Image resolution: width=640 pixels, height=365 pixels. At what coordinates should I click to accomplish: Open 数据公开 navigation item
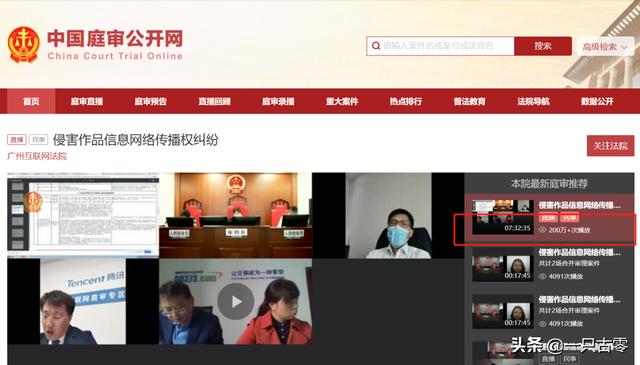pyautogui.click(x=597, y=101)
